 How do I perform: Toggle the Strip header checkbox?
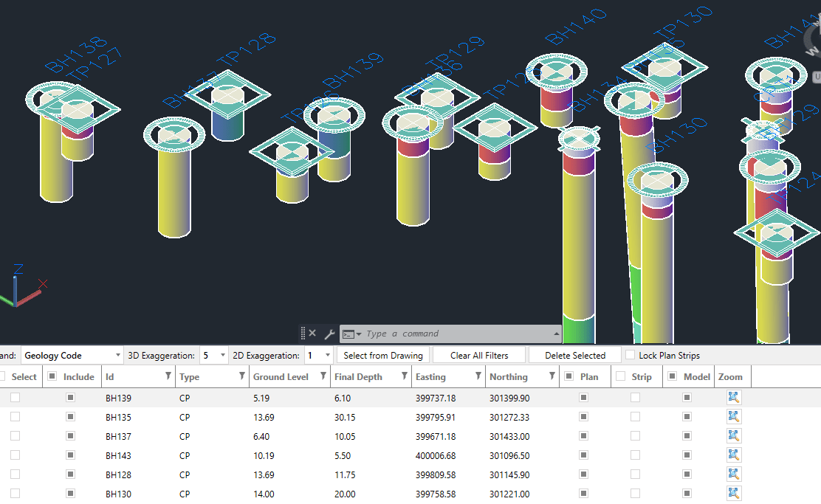(620, 376)
